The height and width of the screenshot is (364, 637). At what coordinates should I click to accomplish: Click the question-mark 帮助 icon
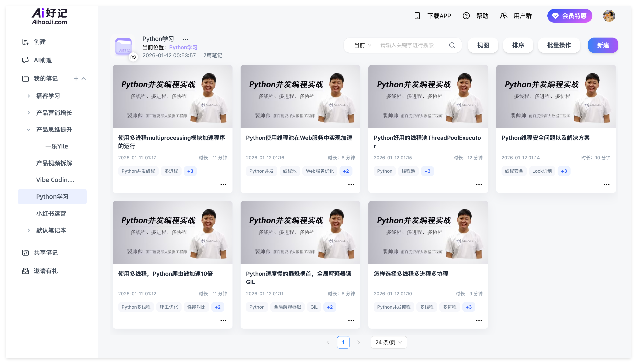pos(466,16)
